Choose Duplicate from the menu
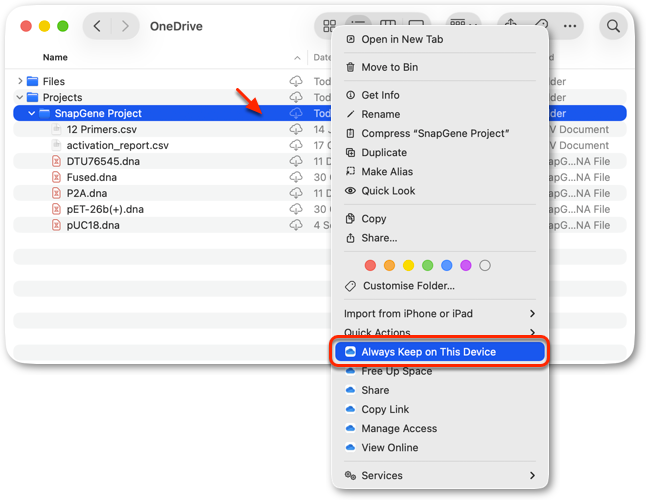This screenshot has height=500, width=646. (x=440, y=152)
